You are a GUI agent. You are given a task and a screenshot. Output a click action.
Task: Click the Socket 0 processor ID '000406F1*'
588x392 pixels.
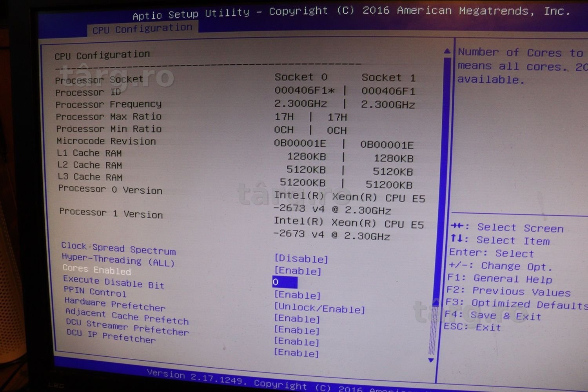click(x=305, y=91)
